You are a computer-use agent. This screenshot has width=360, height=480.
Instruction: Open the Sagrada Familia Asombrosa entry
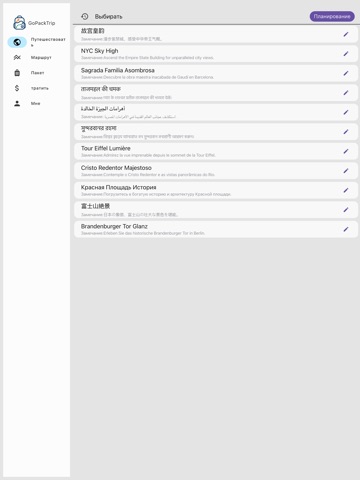216,73
